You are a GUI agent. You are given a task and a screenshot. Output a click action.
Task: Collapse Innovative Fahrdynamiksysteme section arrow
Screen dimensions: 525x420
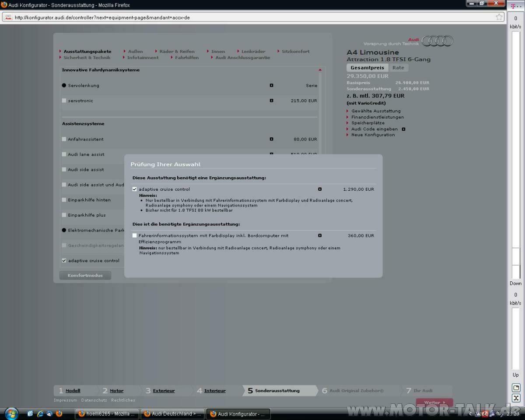(320, 70)
